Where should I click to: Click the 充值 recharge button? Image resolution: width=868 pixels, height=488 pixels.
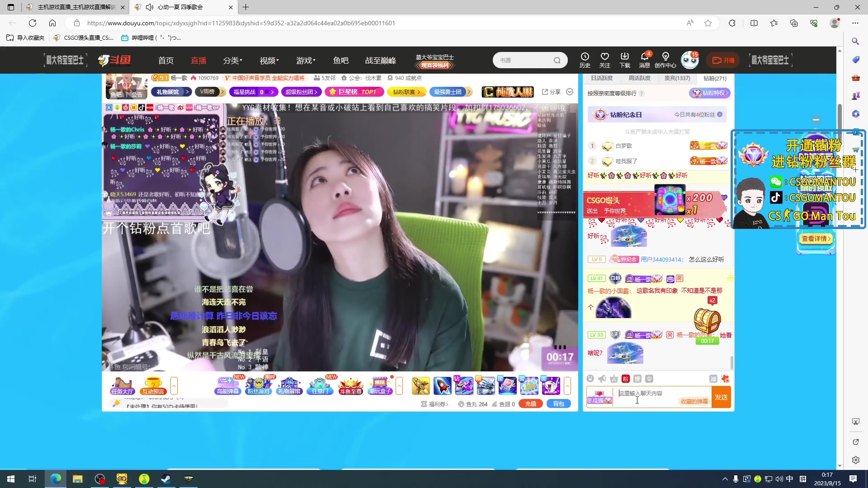[x=531, y=404]
